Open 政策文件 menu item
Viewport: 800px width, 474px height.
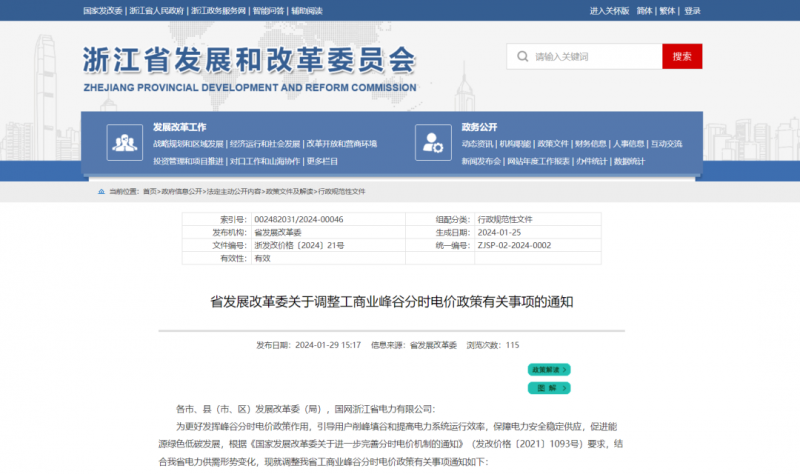coord(552,144)
